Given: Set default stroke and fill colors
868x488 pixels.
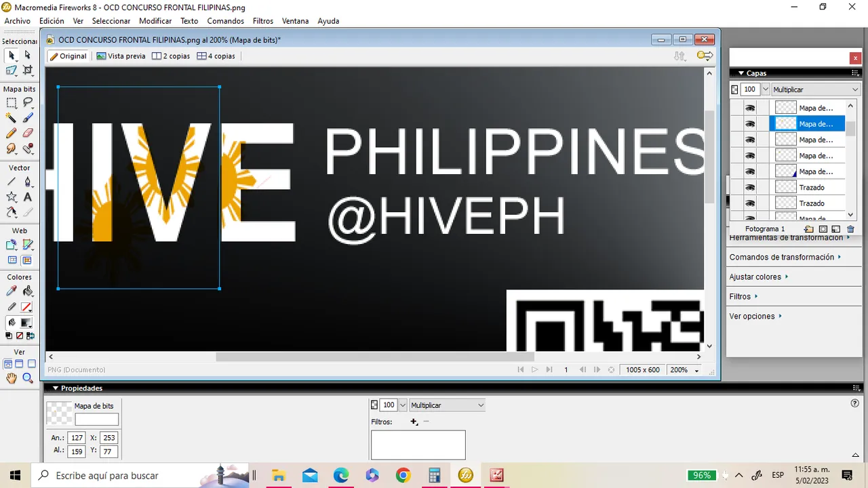Looking at the screenshot, I should [9, 335].
